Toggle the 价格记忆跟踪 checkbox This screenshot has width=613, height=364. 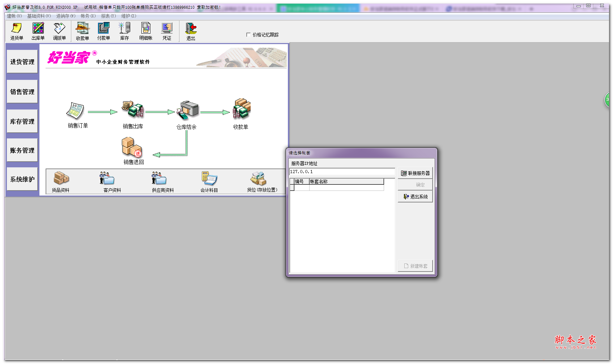248,35
